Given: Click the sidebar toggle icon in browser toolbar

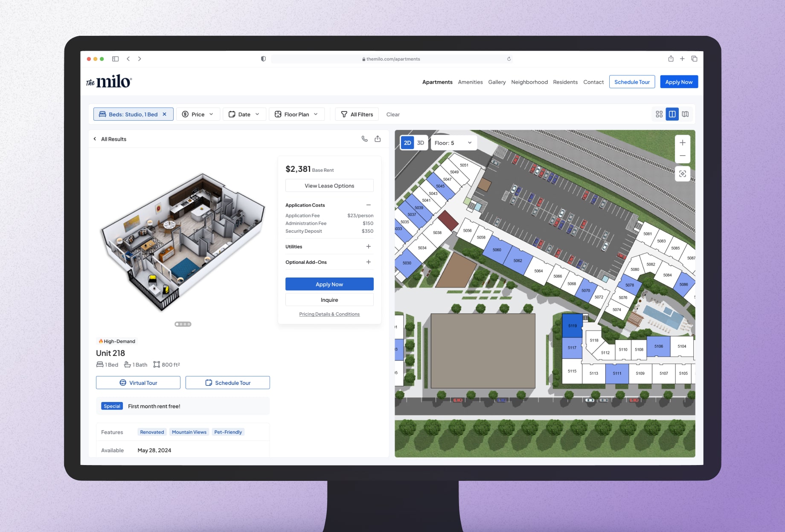Looking at the screenshot, I should pos(115,59).
